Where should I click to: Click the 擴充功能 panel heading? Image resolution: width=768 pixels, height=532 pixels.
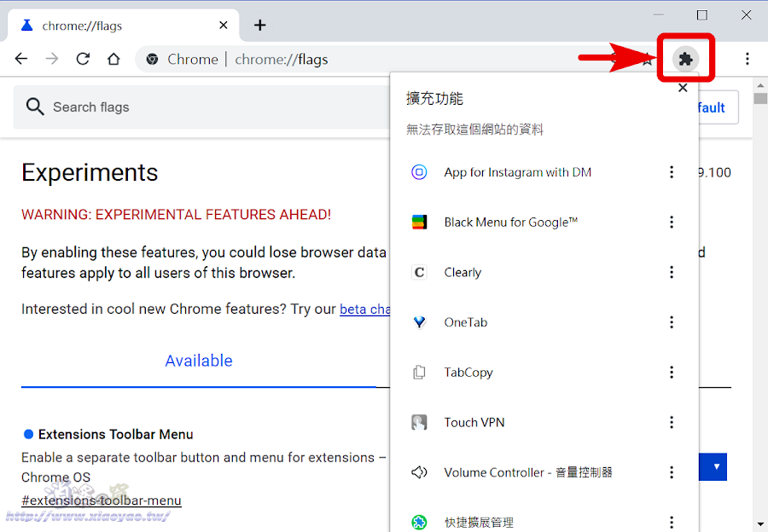click(x=434, y=99)
